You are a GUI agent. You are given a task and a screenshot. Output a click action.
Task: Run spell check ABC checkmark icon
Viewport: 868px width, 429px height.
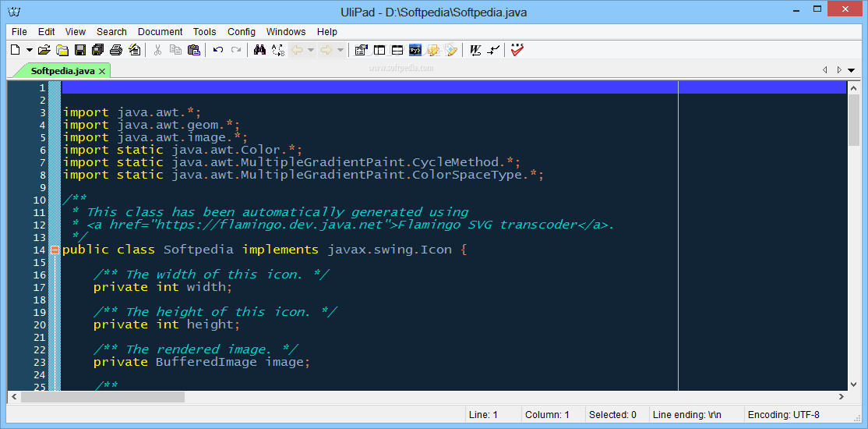(517, 50)
